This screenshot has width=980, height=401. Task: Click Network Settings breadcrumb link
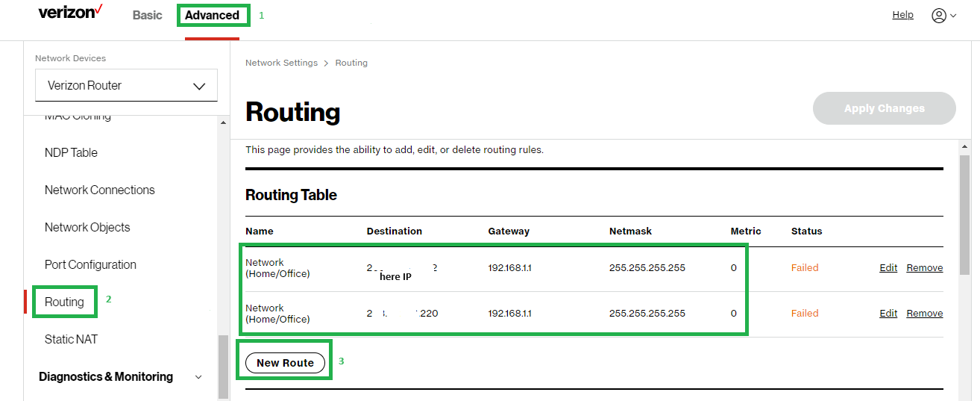point(281,63)
